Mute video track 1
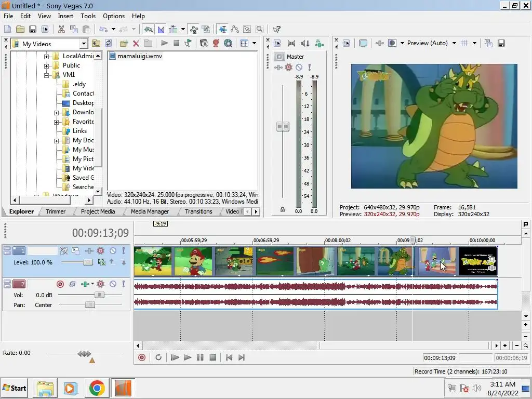The image size is (532, 399). point(113,251)
